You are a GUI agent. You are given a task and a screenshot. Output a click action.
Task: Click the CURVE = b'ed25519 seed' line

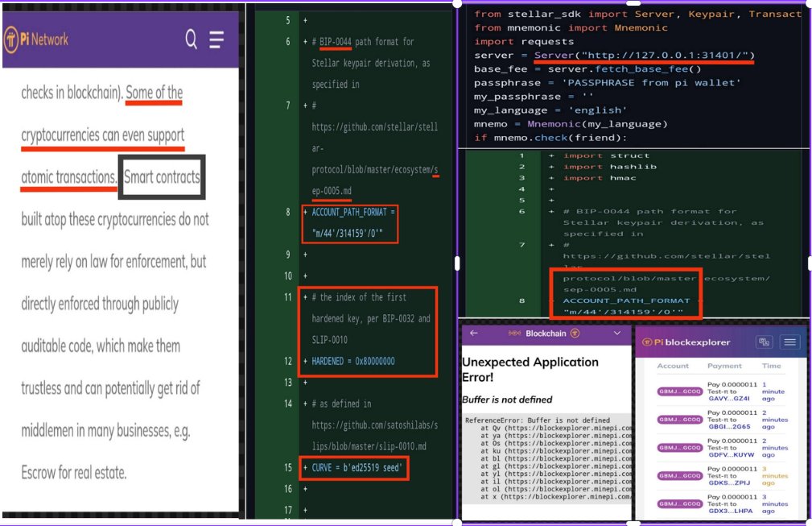[x=357, y=467]
